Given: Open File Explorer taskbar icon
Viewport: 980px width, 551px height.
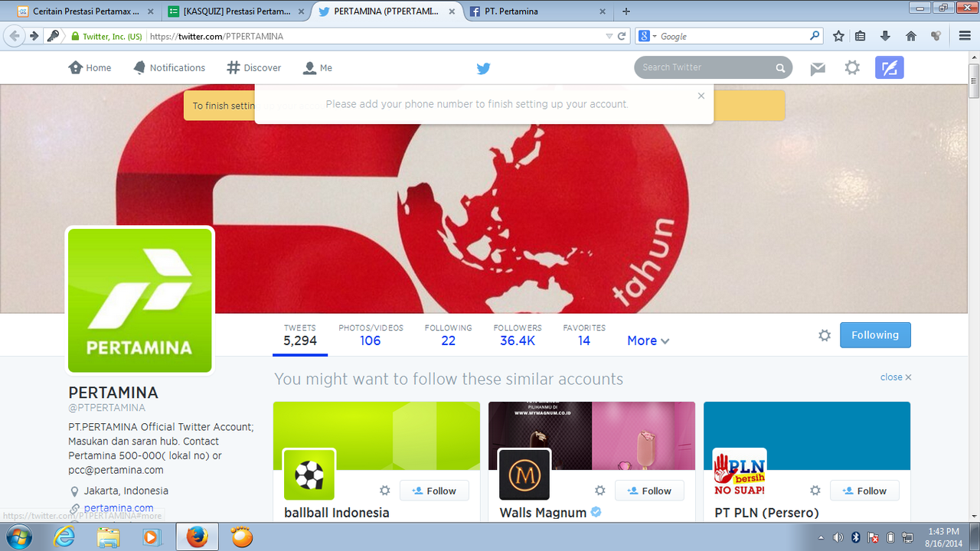Looking at the screenshot, I should (108, 537).
